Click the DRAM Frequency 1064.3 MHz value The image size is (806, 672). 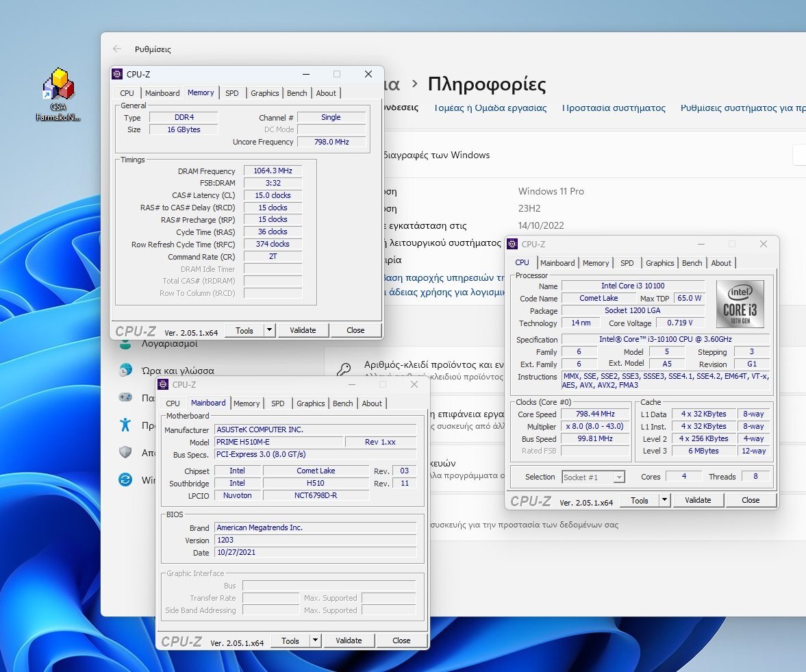click(273, 171)
